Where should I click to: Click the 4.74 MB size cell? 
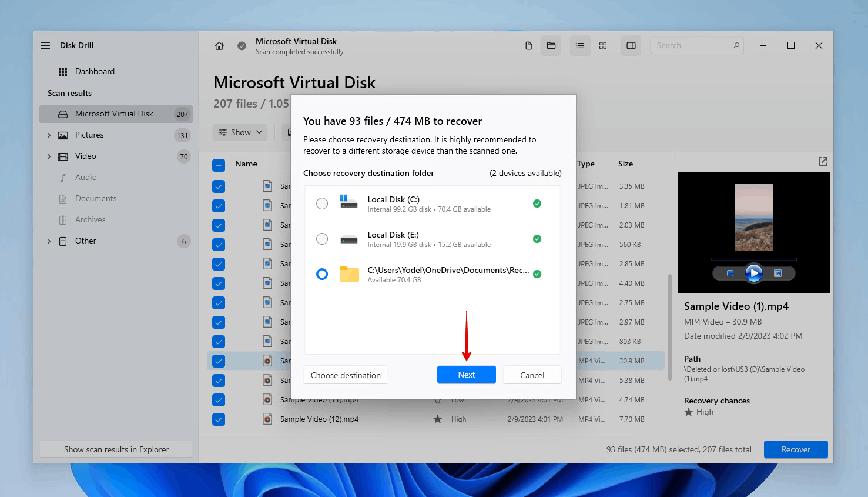coord(632,400)
